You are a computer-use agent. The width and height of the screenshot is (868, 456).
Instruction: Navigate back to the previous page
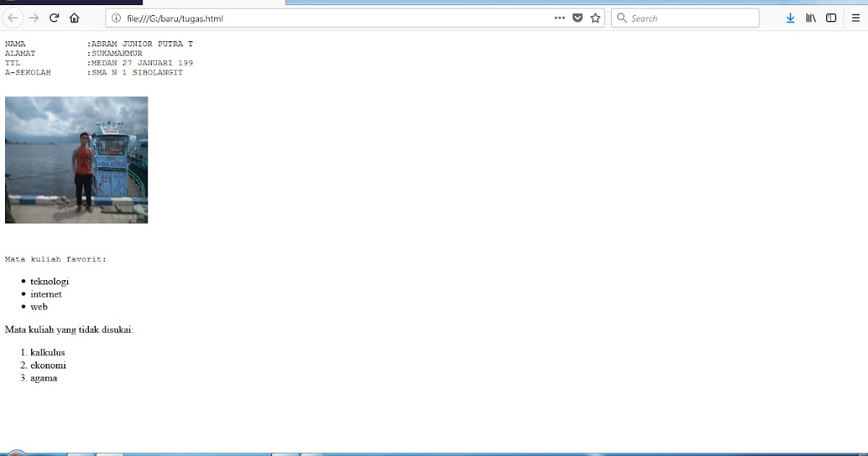[13, 17]
